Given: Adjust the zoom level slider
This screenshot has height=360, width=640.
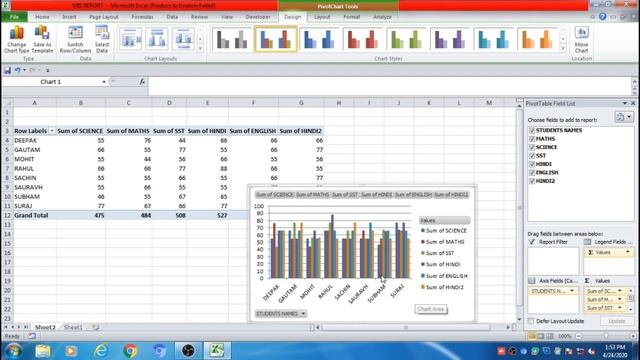Looking at the screenshot, I should [x=606, y=336].
